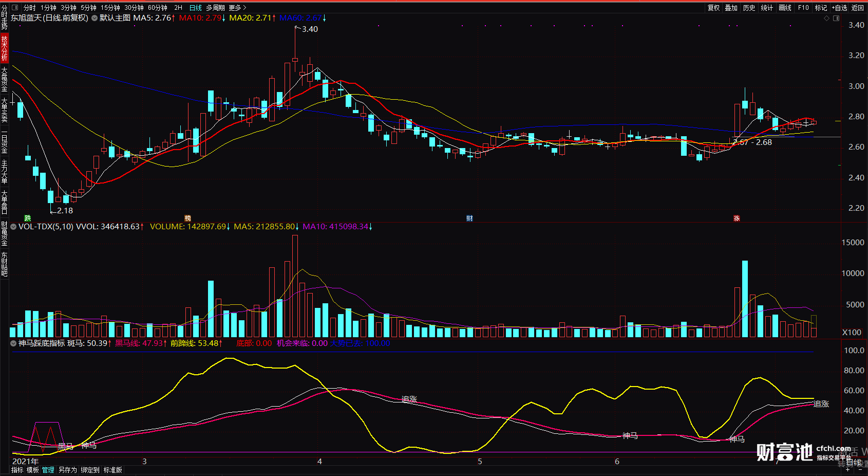Screen dimensions: 868x476
Task: Click the 指标 indicator button at bottom
Action: [x=17, y=470]
